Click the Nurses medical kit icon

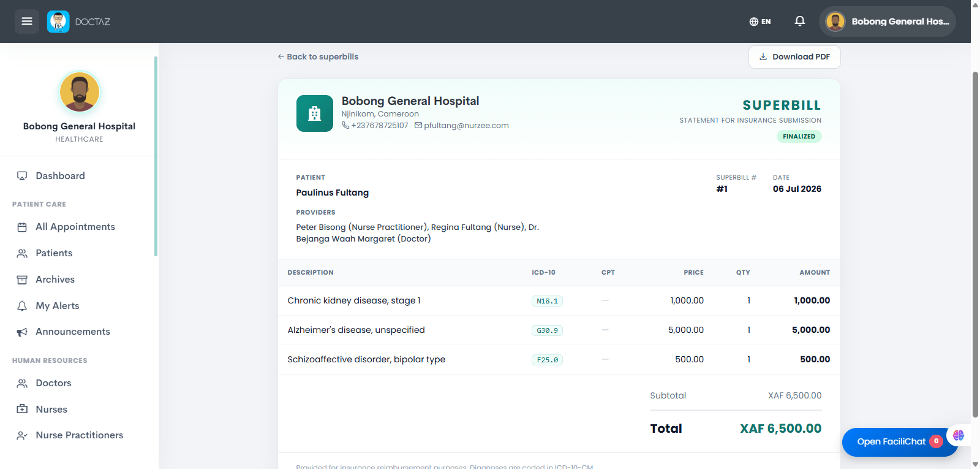(22, 409)
